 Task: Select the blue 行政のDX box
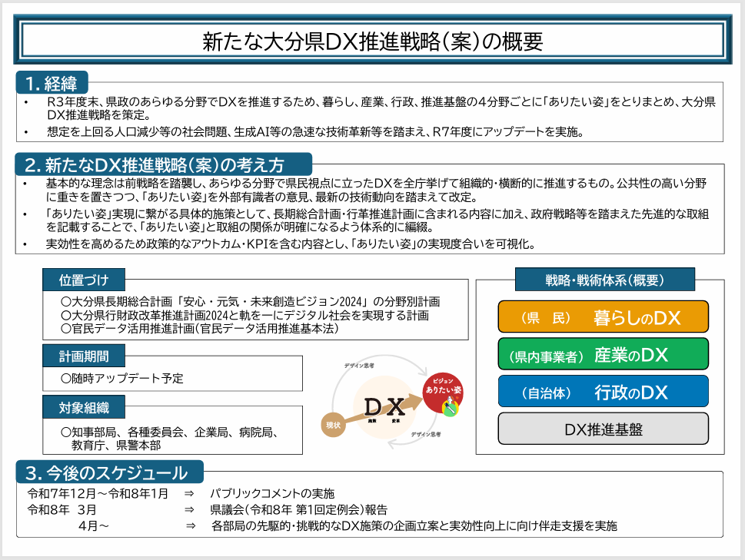pyautogui.click(x=603, y=392)
